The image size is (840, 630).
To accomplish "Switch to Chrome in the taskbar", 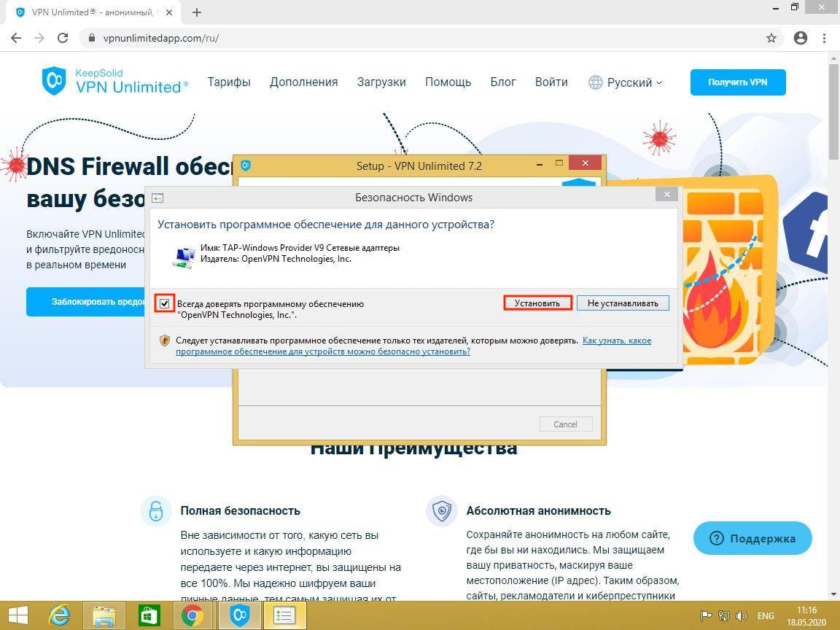I will pyautogui.click(x=192, y=616).
